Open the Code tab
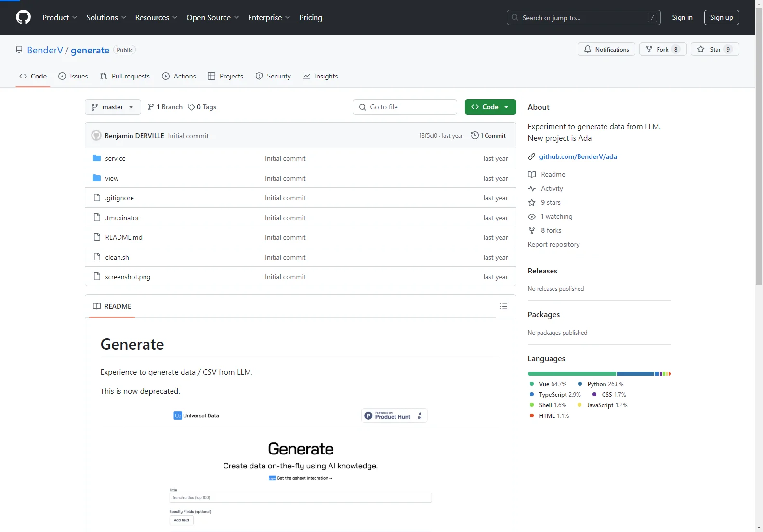This screenshot has width=763, height=532. (x=33, y=76)
